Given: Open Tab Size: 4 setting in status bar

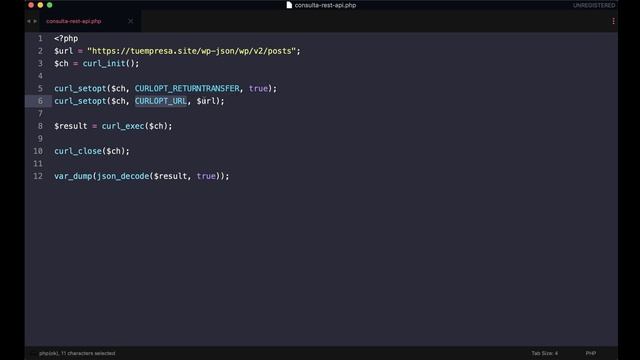Looking at the screenshot, I should 544,353.
